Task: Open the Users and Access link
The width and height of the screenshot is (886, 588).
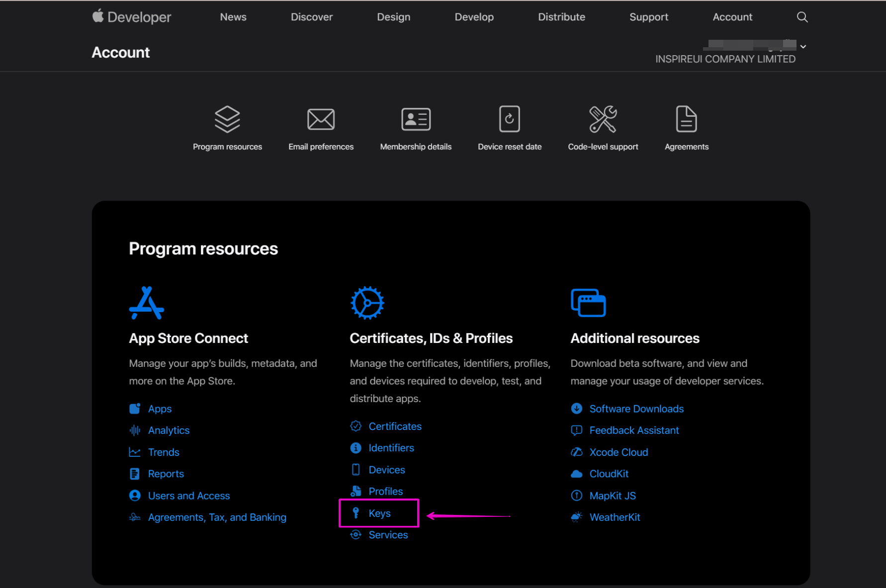Action: pyautogui.click(x=189, y=496)
